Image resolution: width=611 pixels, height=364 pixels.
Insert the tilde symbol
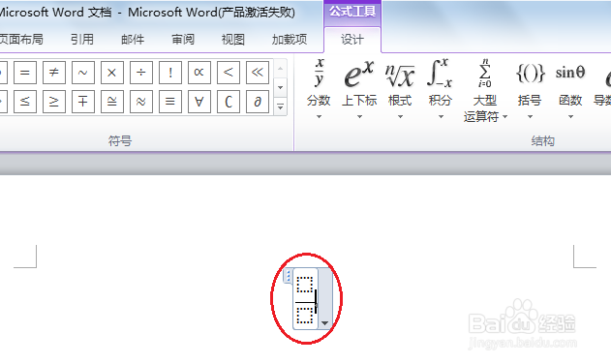[83, 73]
